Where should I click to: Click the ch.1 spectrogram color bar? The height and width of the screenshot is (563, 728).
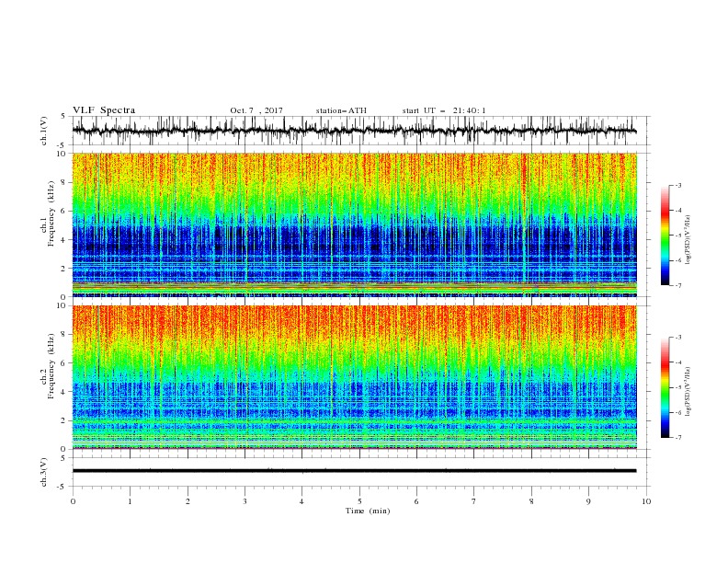coord(665,235)
